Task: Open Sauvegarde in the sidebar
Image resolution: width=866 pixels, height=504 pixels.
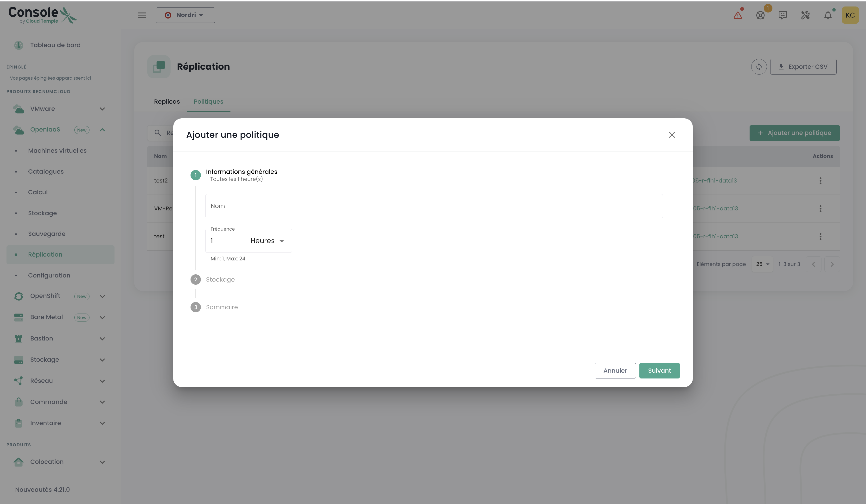Action: point(47,234)
